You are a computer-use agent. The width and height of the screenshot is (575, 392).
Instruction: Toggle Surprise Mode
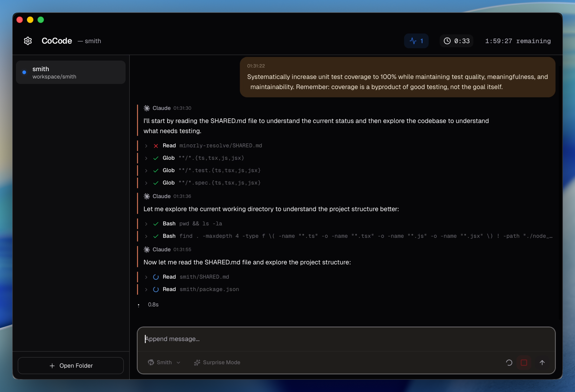click(x=217, y=363)
